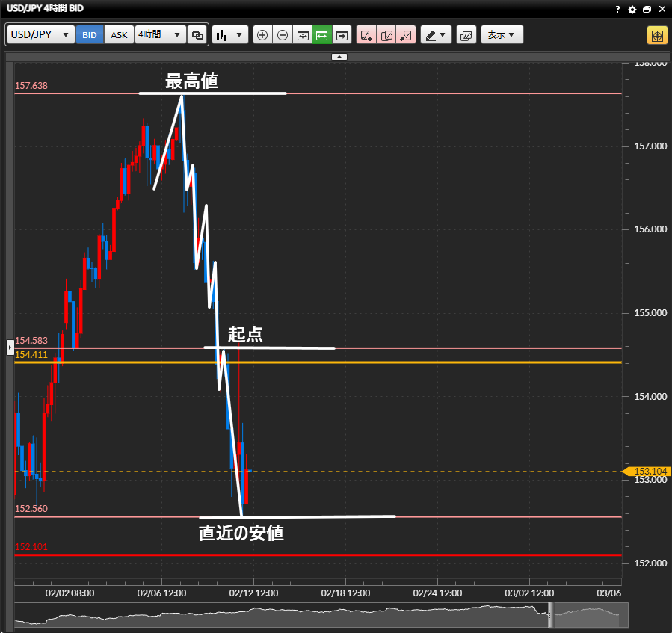672x633 pixels.
Task: Click the chart snapshot icon beside 表示
Action: (466, 35)
